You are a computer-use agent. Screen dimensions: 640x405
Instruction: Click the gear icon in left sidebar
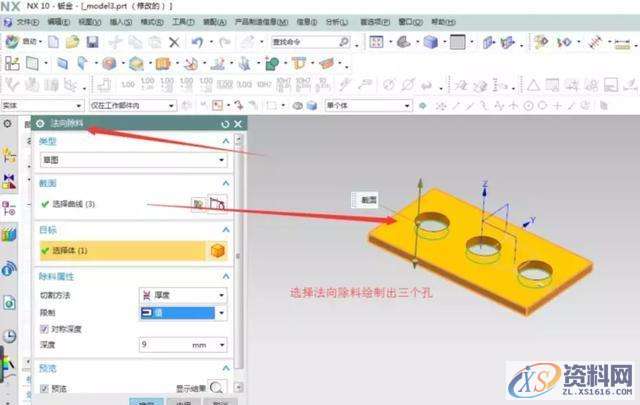point(8,123)
